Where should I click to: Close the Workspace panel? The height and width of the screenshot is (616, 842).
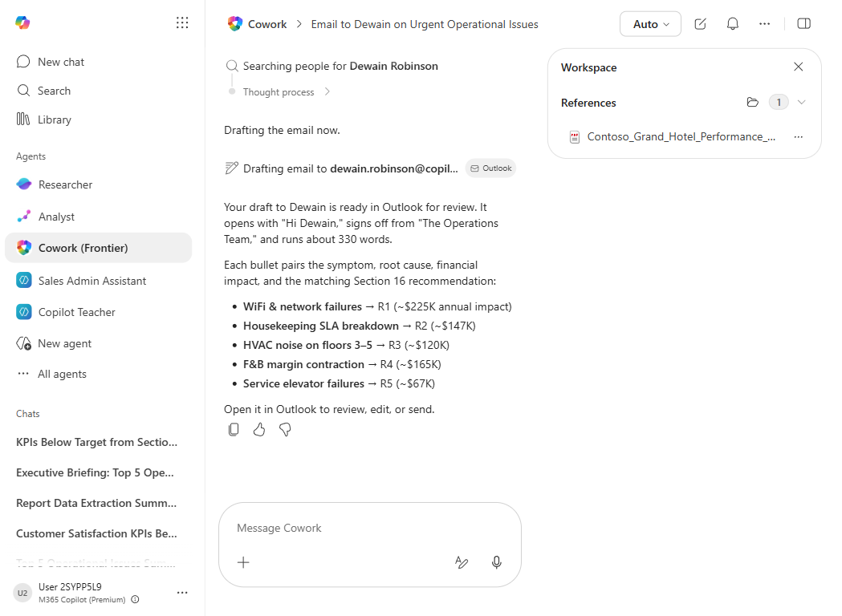coord(799,67)
